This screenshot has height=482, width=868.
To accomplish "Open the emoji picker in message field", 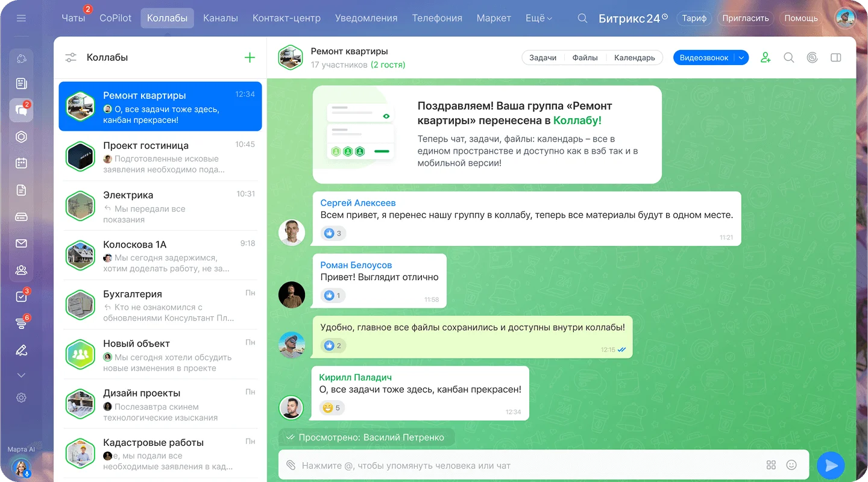I will (791, 465).
